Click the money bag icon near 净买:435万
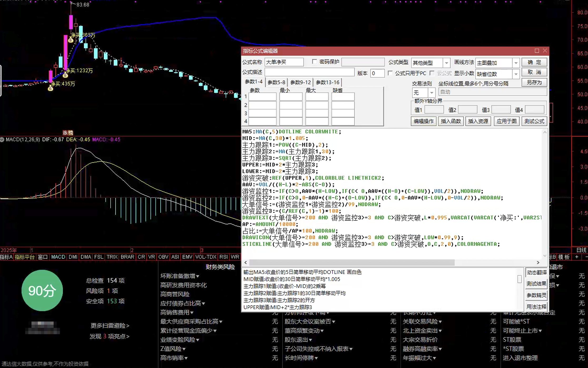Image resolution: width=588 pixels, height=368 pixels. coord(51,88)
